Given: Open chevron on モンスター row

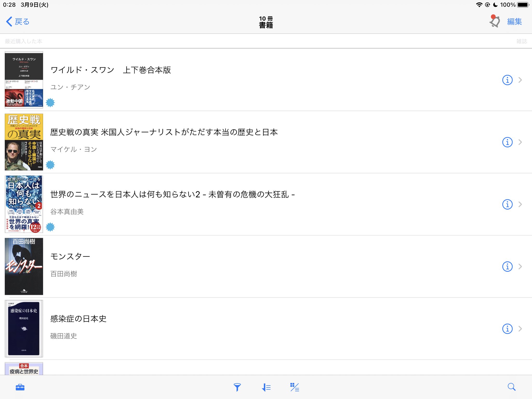Looking at the screenshot, I should tap(520, 267).
